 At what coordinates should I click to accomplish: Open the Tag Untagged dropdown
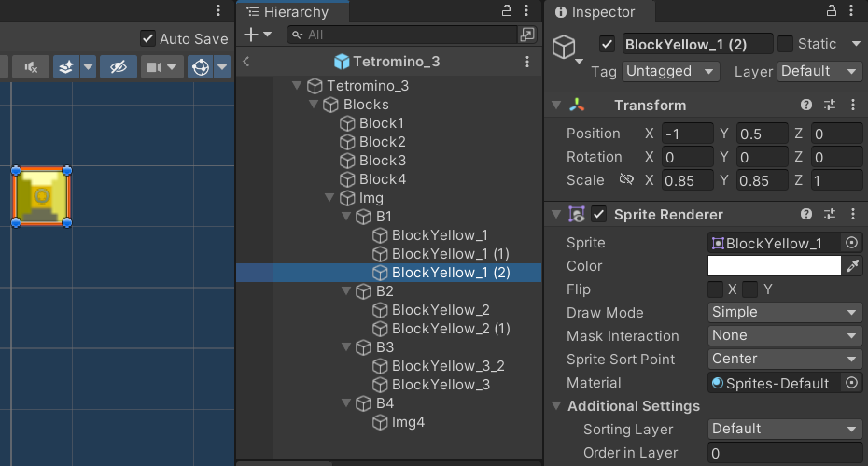670,71
